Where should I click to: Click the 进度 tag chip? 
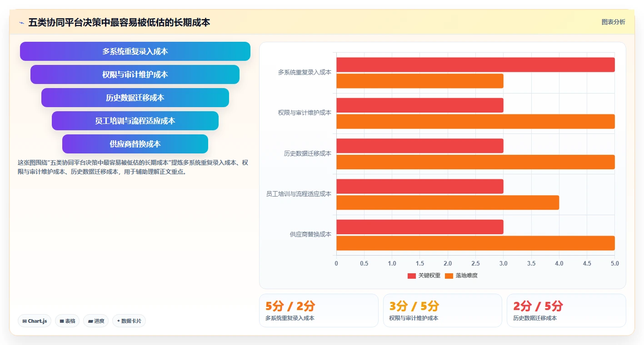coord(96,321)
